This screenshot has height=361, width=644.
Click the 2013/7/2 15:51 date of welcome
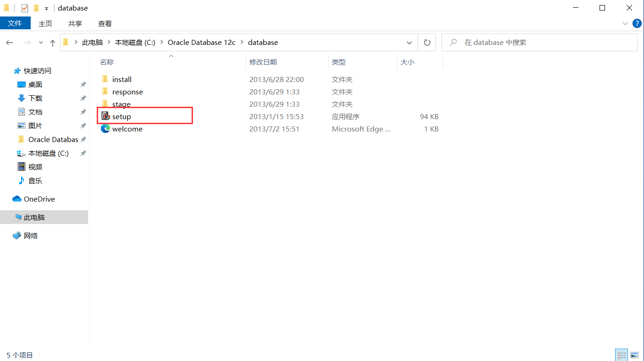point(274,129)
